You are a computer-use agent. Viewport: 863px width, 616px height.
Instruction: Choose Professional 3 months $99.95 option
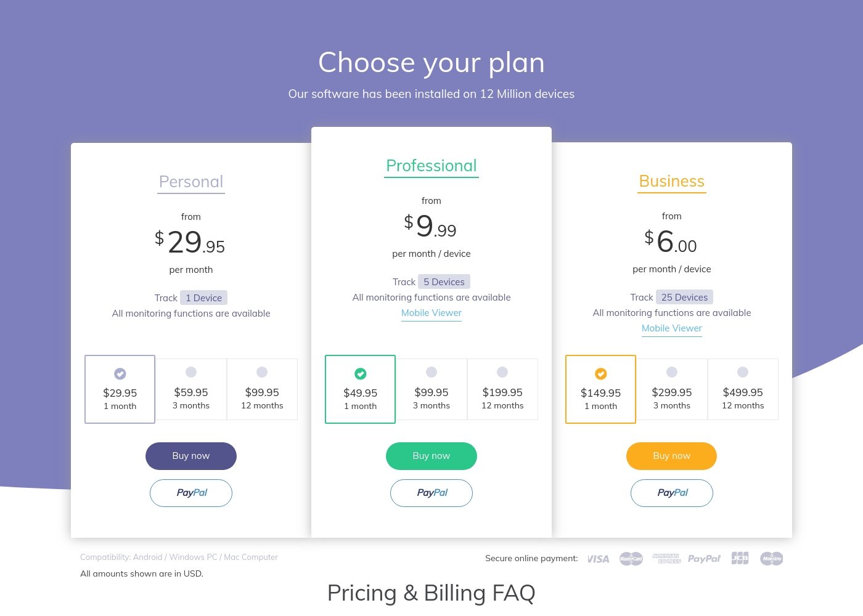[x=431, y=389]
